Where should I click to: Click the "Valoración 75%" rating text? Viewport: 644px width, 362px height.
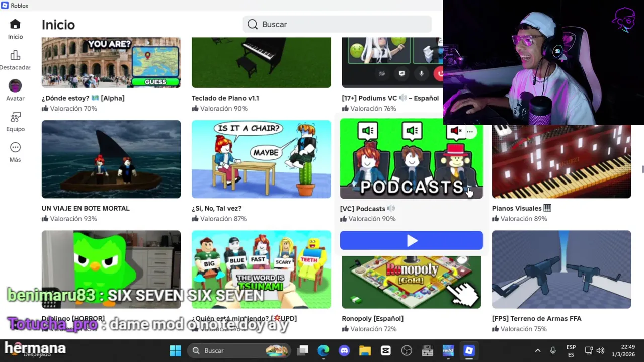pyautogui.click(x=524, y=329)
